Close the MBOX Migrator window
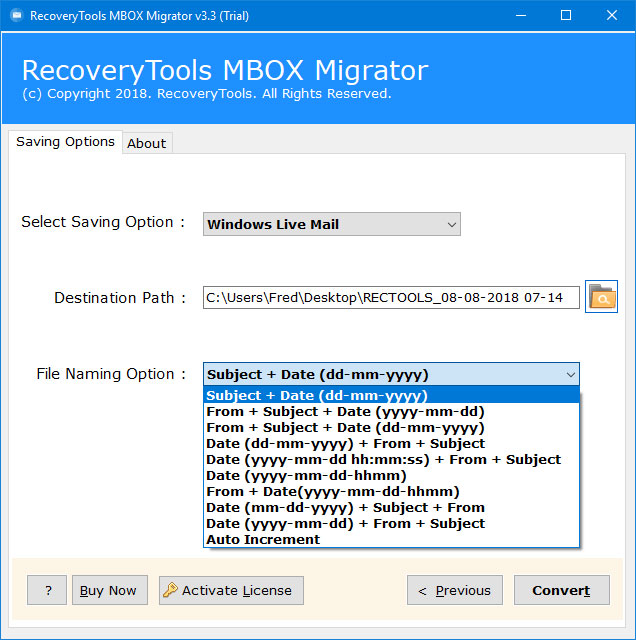Viewport: 636px width, 640px height. (612, 16)
